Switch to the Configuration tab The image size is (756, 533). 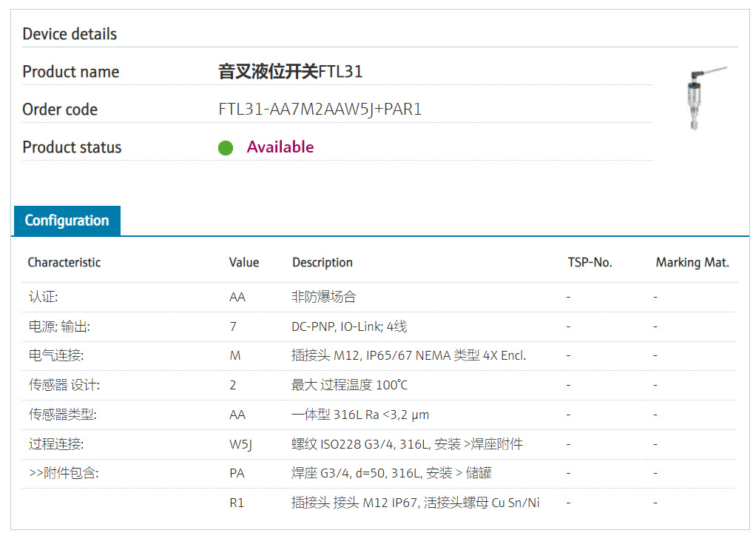point(67,221)
